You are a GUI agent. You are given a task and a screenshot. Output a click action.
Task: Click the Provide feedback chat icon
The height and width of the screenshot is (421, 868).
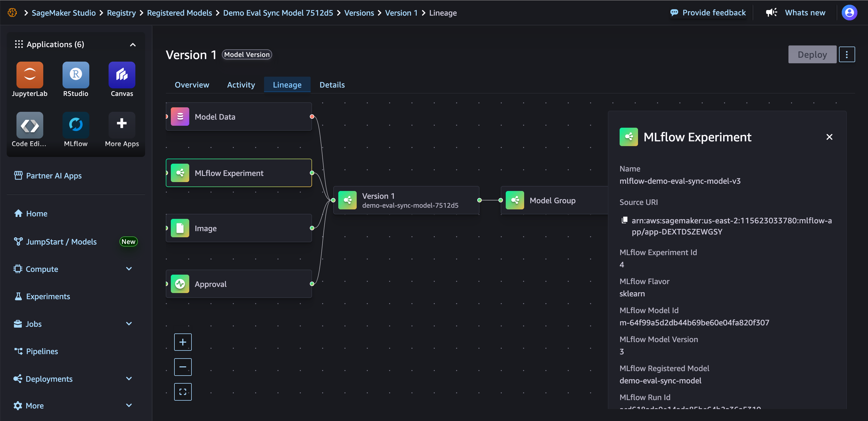tap(674, 13)
